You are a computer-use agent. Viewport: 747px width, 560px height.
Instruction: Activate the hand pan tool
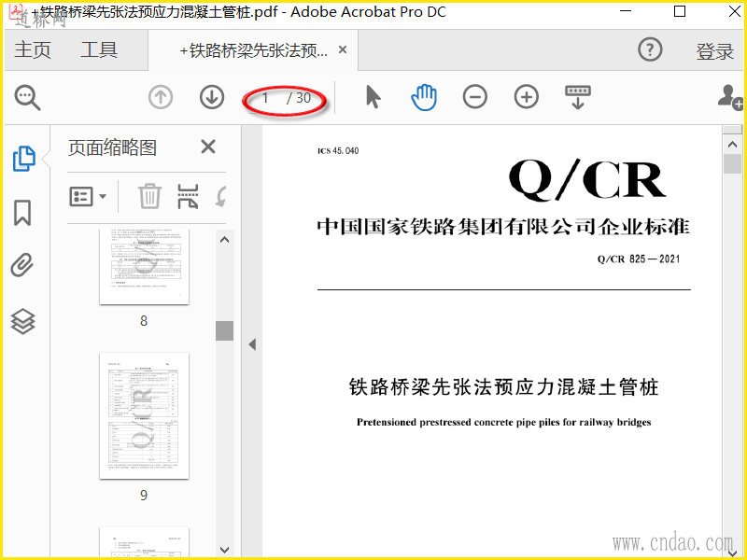(x=424, y=97)
